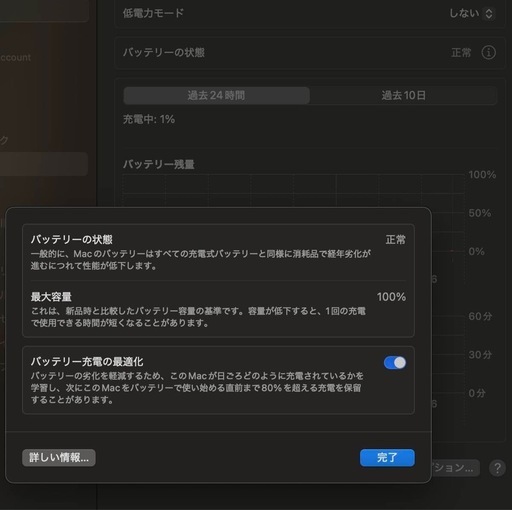Click the partially hidden オプション... button
512x510 pixels.
[456, 468]
